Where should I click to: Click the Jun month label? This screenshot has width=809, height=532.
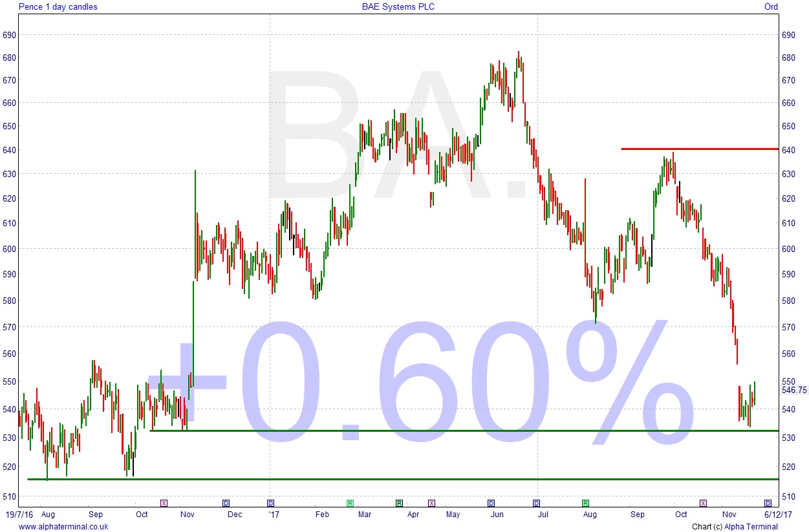click(x=497, y=515)
